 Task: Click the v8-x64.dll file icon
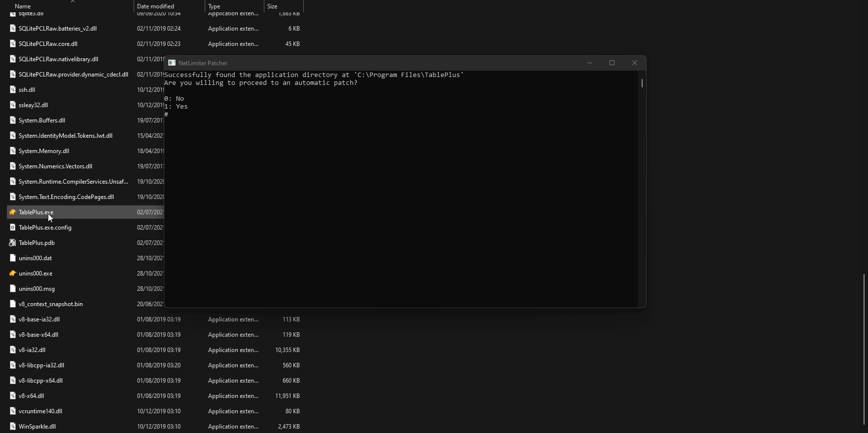coord(13,396)
